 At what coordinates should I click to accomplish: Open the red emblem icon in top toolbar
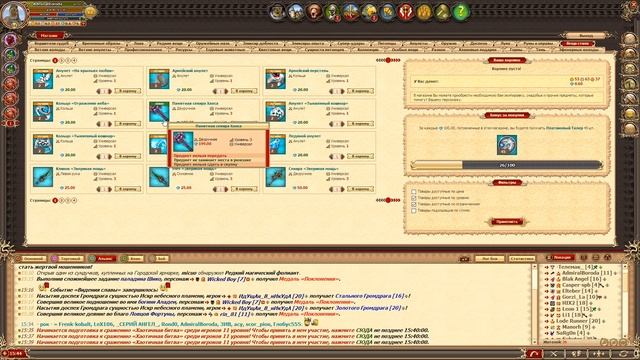(x=406, y=12)
